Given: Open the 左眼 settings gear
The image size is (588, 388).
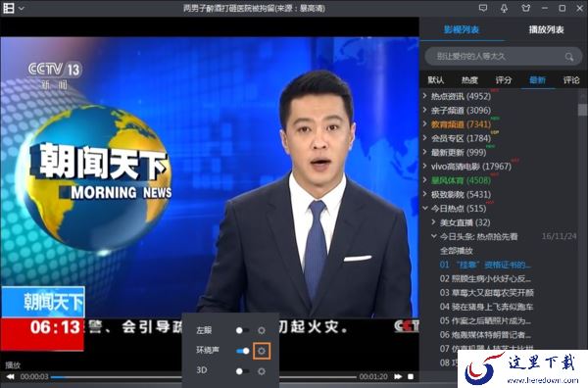Looking at the screenshot, I should point(262,330).
